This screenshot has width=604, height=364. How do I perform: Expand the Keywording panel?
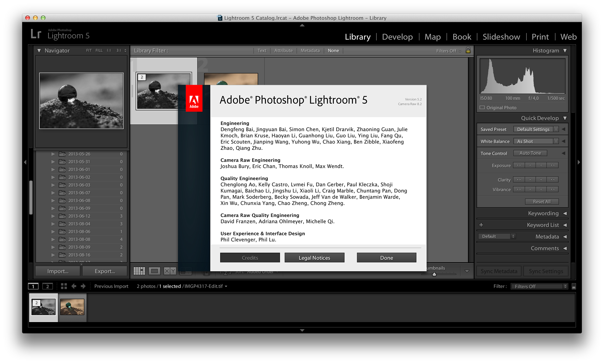click(x=565, y=213)
